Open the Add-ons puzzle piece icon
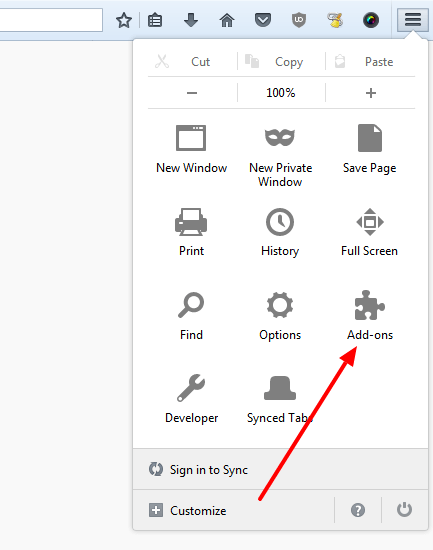The width and height of the screenshot is (433, 550). click(370, 305)
